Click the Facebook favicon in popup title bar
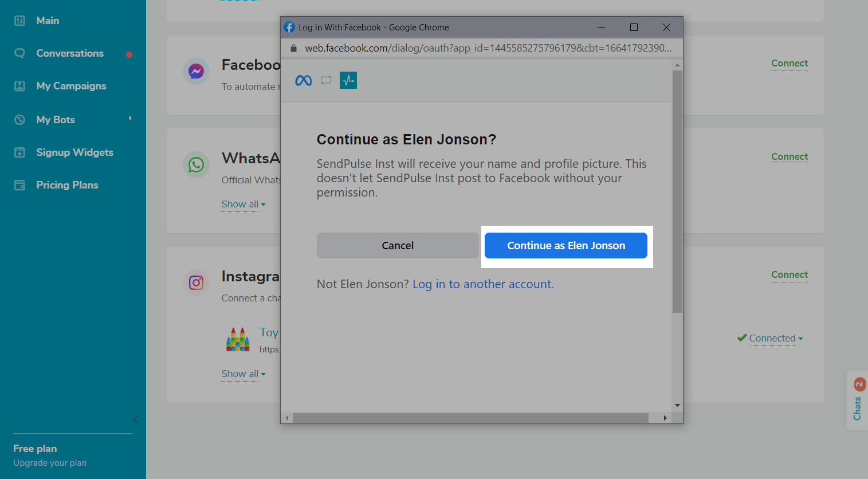868x479 pixels. tap(289, 28)
